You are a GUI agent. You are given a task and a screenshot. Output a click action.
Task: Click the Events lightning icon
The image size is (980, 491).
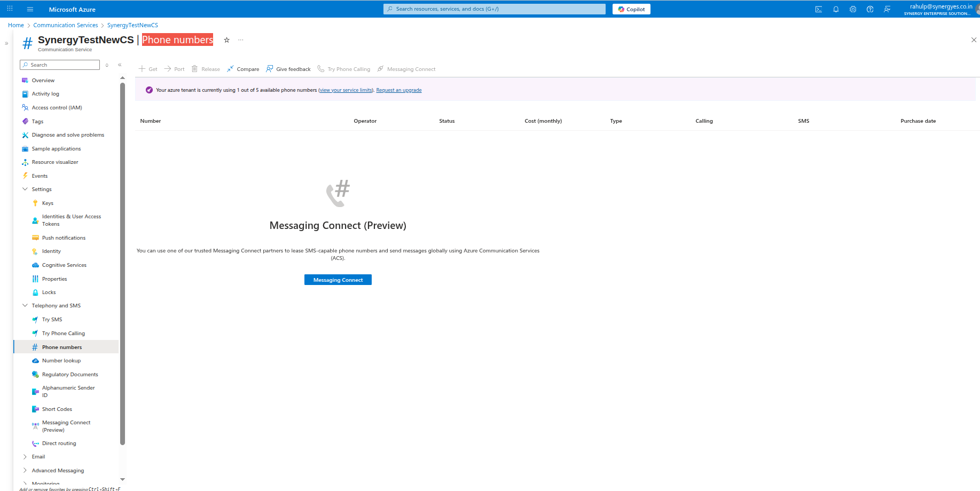pyautogui.click(x=25, y=176)
